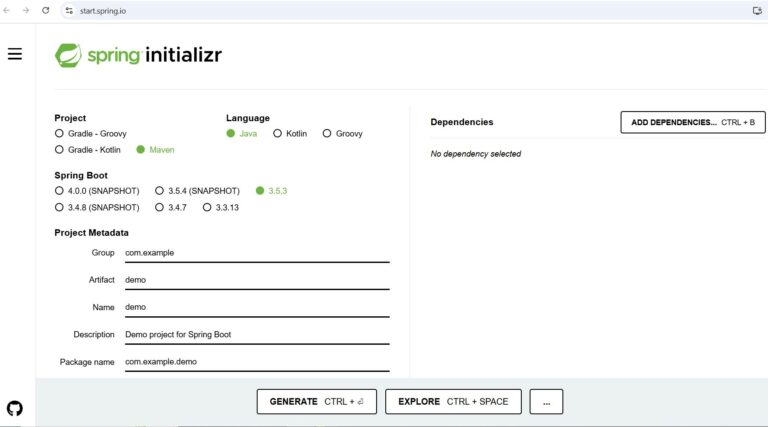Screen dimensions: 768x427
Task: Click the Generate button
Action: (316, 401)
